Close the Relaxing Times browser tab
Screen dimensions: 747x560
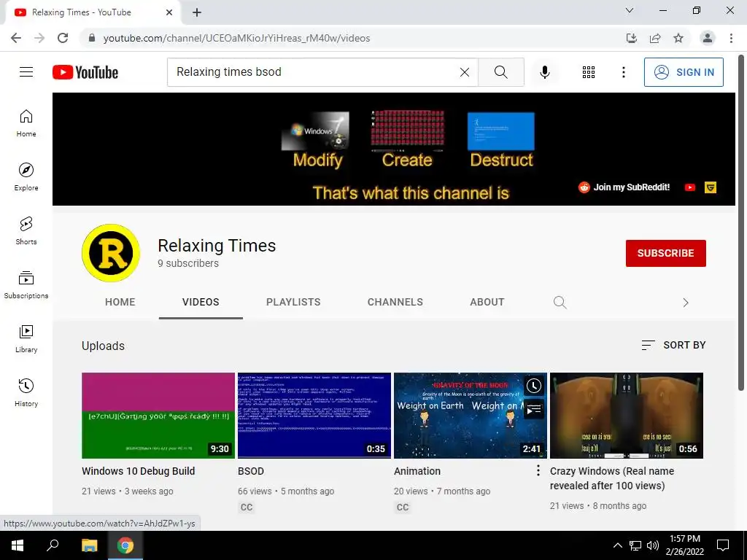169,13
